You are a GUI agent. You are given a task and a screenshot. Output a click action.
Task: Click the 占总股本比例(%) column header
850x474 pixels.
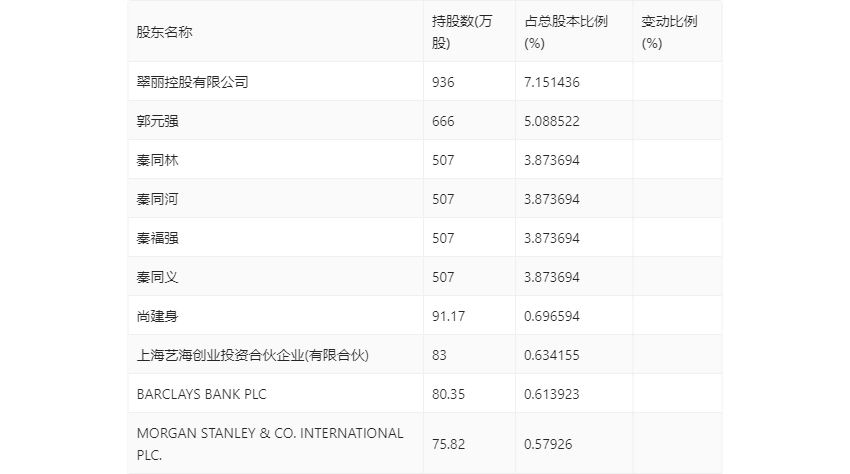[x=566, y=32]
